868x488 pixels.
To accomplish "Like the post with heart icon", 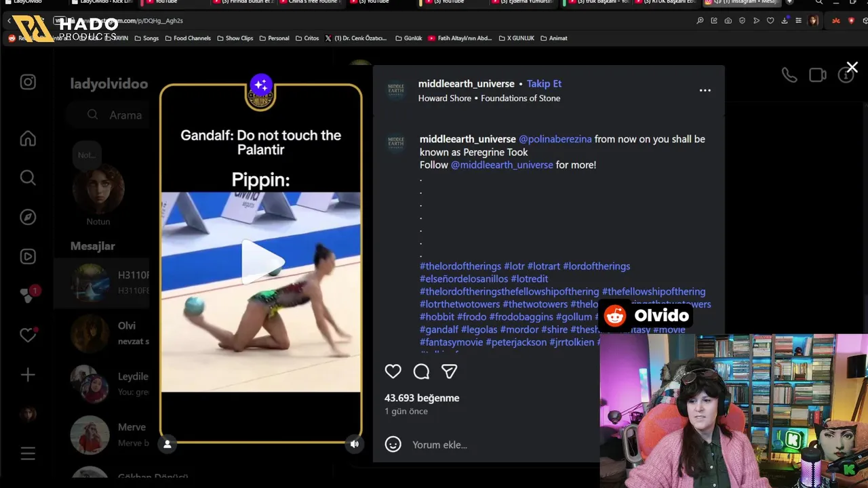I will (x=393, y=371).
